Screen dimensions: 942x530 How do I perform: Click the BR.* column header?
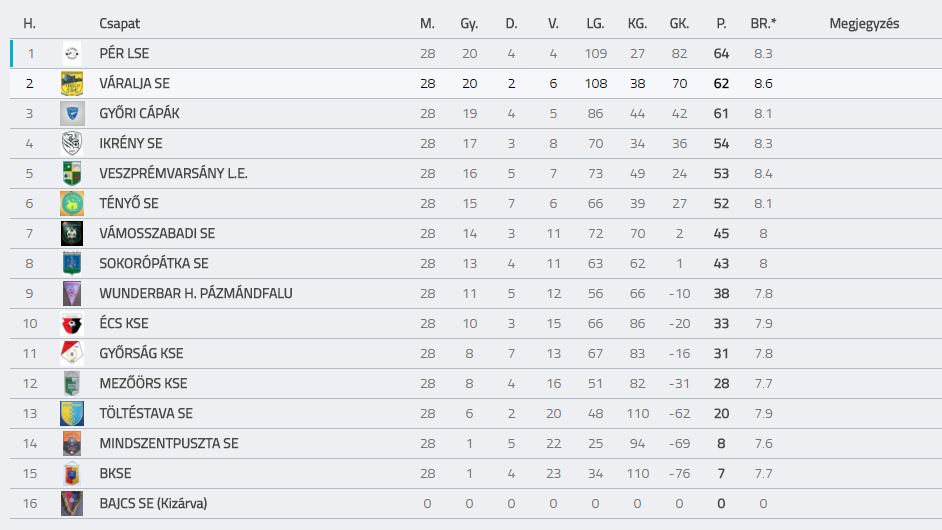coord(763,23)
